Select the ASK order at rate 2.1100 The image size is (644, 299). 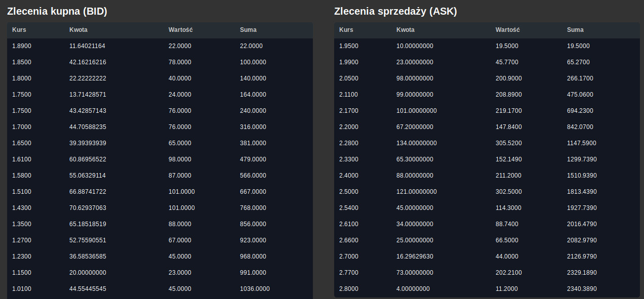(487, 95)
